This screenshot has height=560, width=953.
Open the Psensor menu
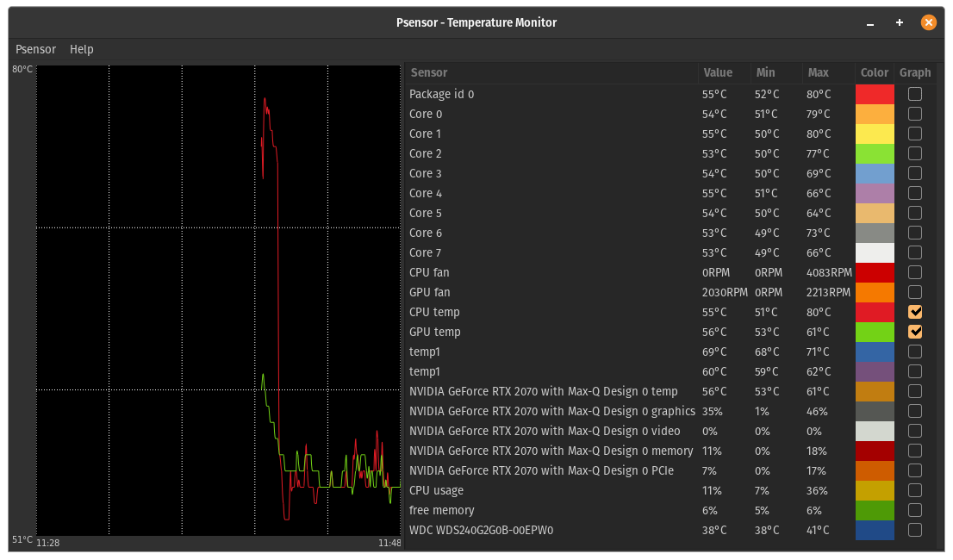35,49
